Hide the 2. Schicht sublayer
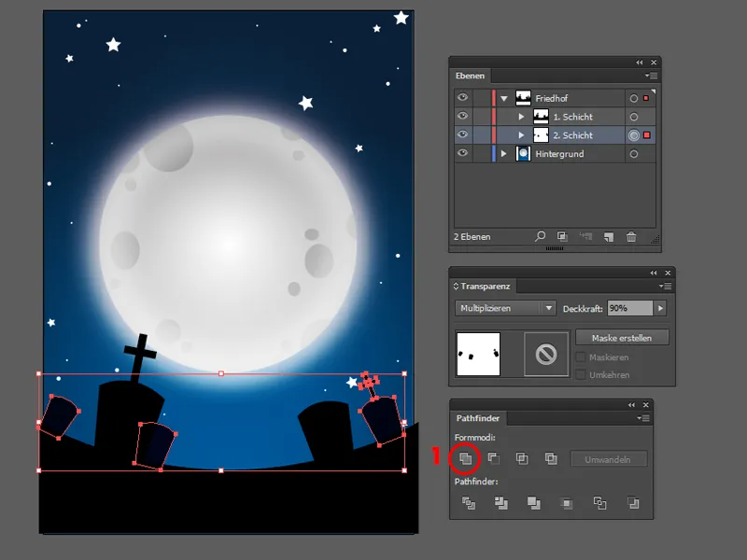Screen dimensions: 747x560 [x=463, y=135]
